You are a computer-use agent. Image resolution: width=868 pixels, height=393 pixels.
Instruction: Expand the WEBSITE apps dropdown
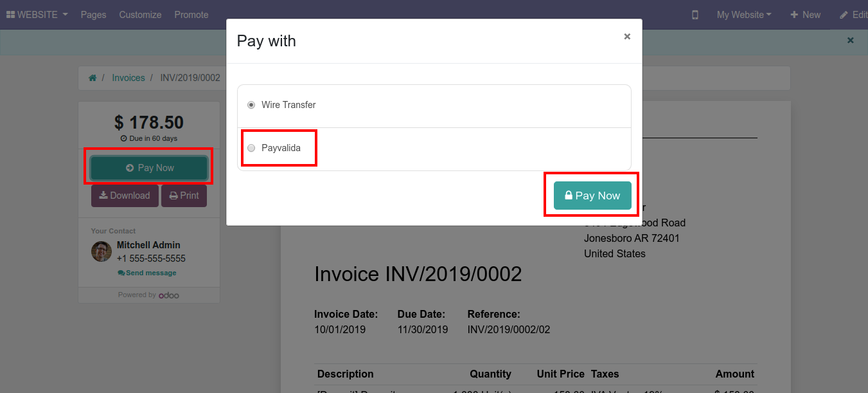pyautogui.click(x=37, y=15)
